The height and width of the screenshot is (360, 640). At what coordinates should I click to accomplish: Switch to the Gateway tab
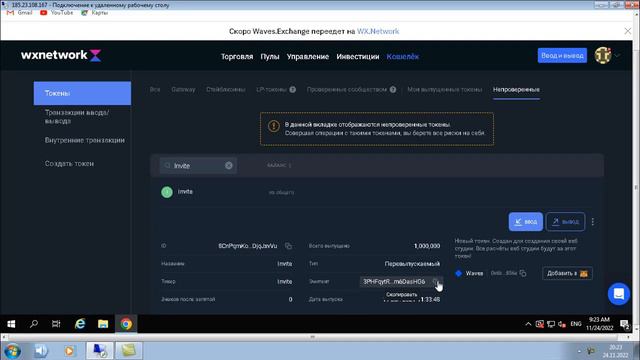click(183, 89)
